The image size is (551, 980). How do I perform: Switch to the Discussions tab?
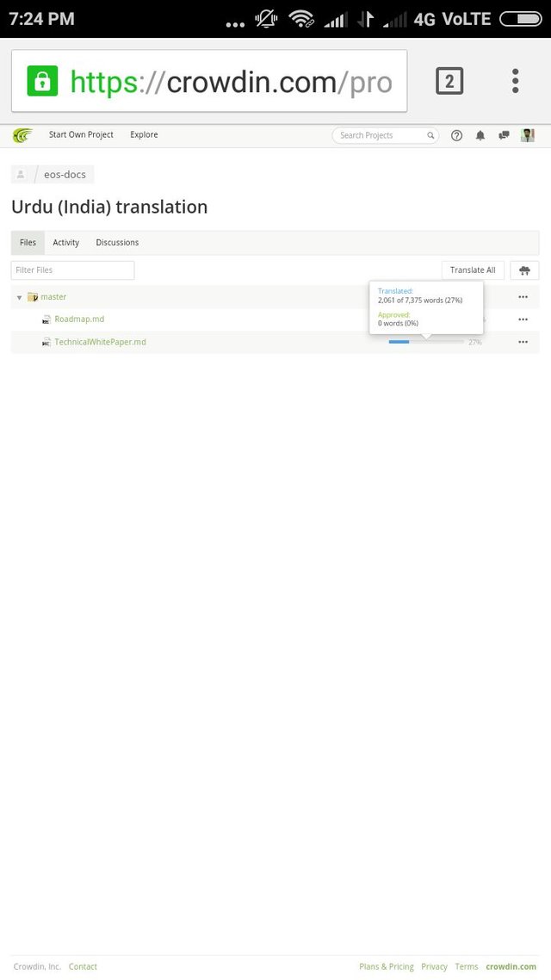point(117,243)
